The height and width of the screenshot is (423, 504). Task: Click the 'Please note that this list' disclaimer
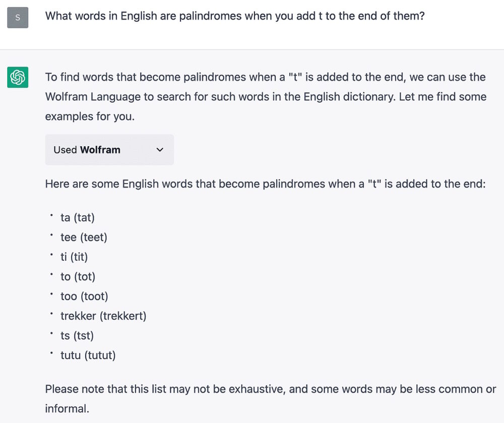[270, 389]
